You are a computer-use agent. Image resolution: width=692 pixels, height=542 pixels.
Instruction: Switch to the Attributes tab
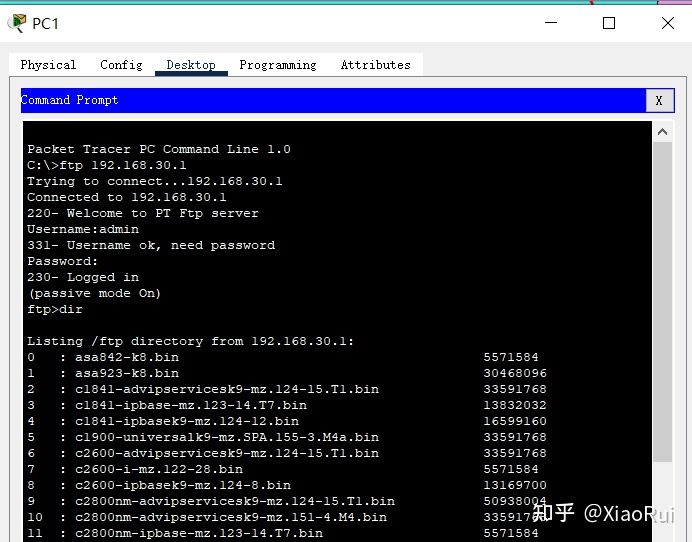pos(376,65)
